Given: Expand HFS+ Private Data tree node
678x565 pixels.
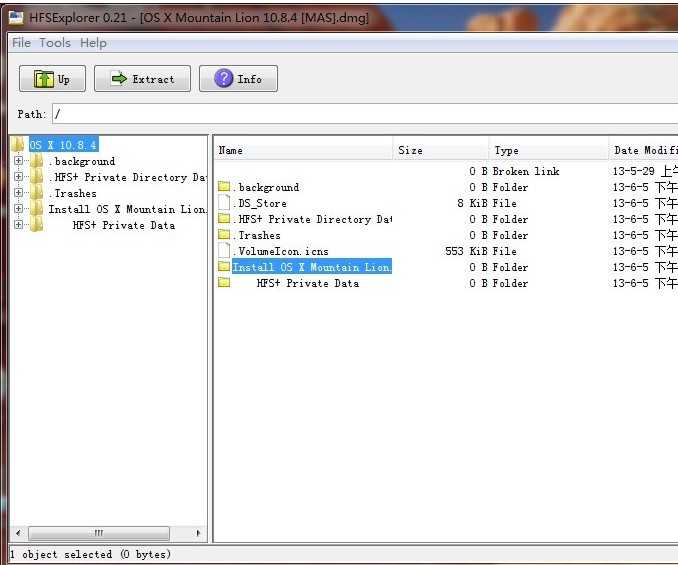Looking at the screenshot, I should [x=18, y=225].
